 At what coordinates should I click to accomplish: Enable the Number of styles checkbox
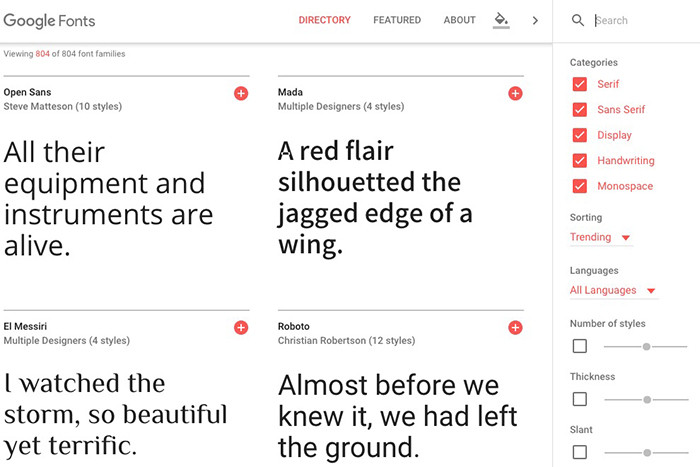[x=579, y=346]
